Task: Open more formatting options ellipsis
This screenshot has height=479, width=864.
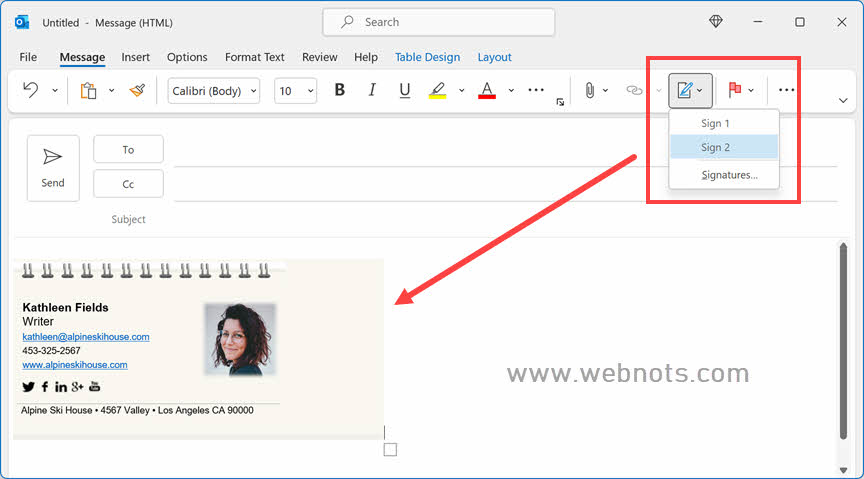Action: 536,90
